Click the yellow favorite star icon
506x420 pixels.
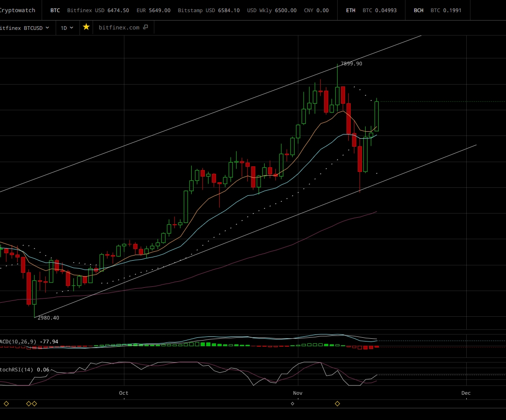86,27
